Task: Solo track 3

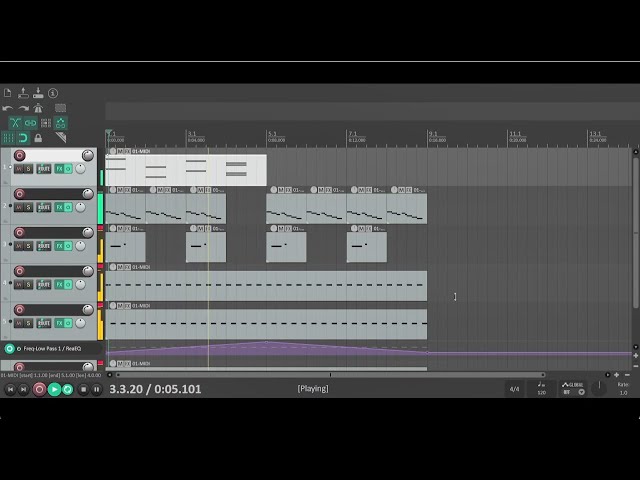Action: pyautogui.click(x=28, y=246)
